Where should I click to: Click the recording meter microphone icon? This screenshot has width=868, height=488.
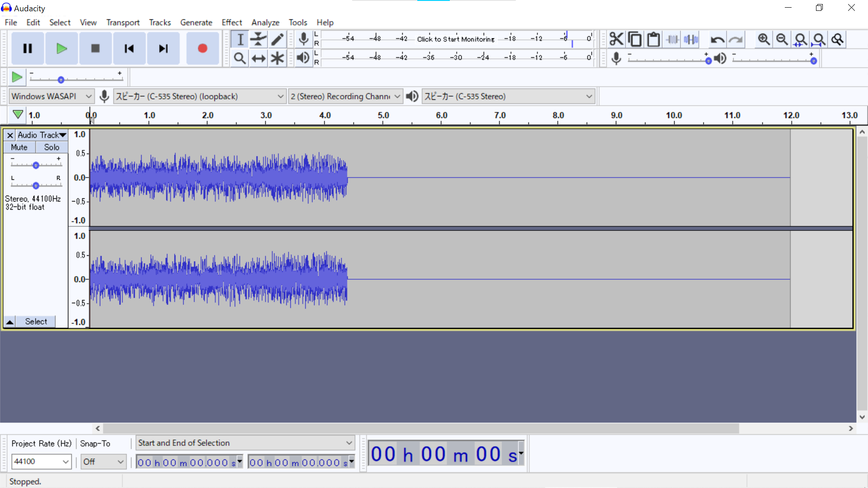304,39
